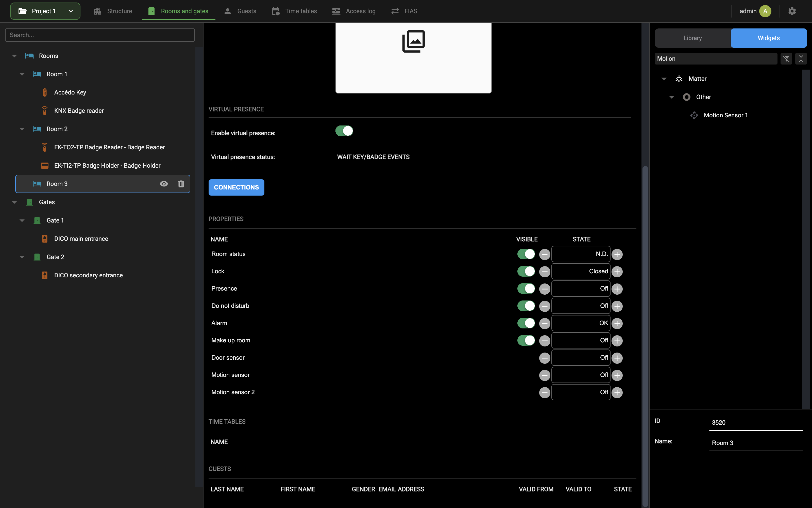Click the Matter protocol icon

pyautogui.click(x=679, y=79)
